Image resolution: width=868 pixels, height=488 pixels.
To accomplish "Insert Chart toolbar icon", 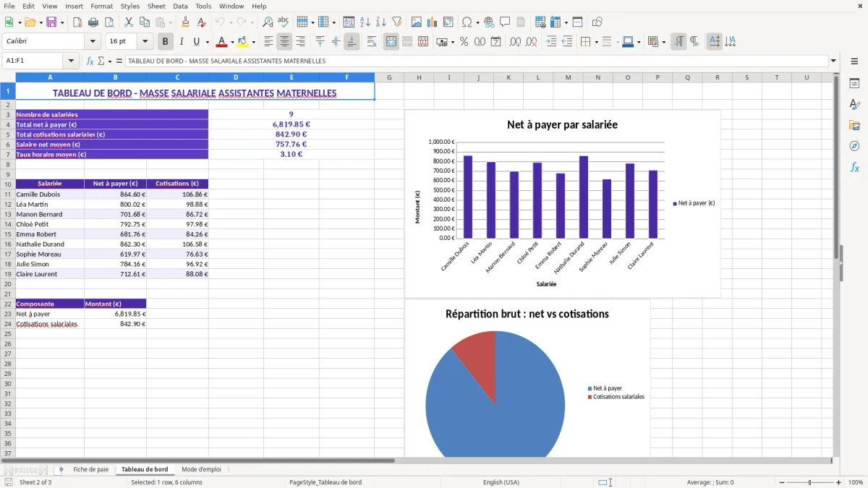I will [433, 22].
